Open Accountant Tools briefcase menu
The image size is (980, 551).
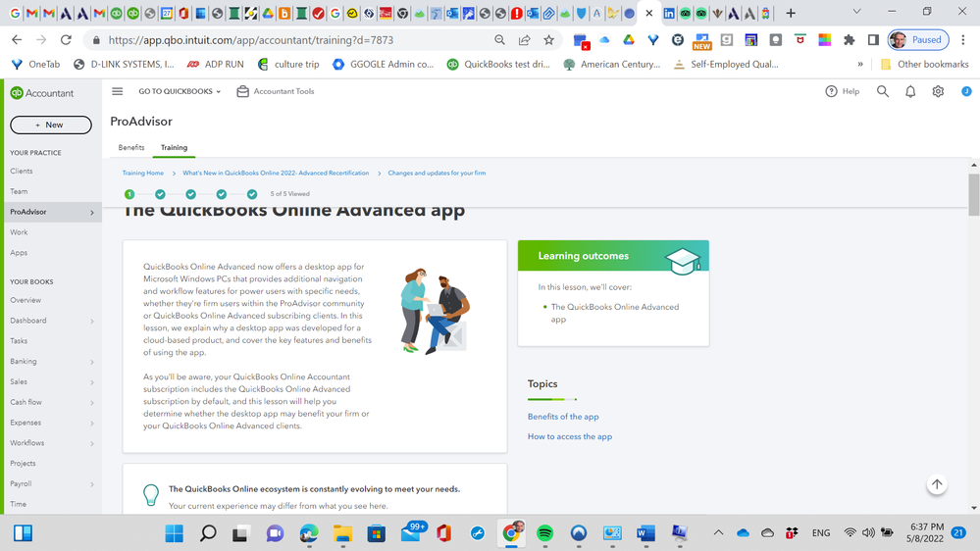pos(275,91)
